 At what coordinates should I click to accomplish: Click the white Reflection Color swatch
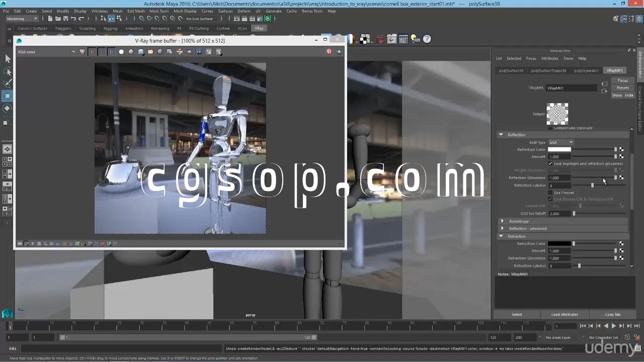tap(559, 149)
